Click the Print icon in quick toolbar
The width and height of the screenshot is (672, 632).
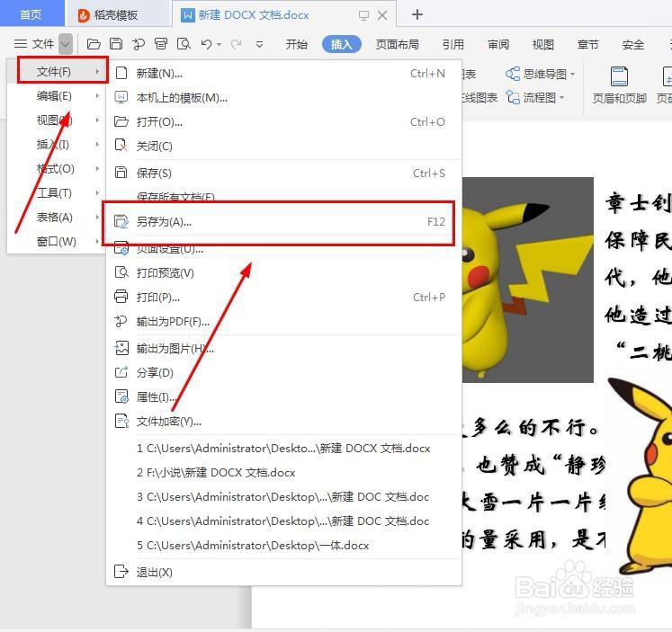pyautogui.click(x=161, y=44)
